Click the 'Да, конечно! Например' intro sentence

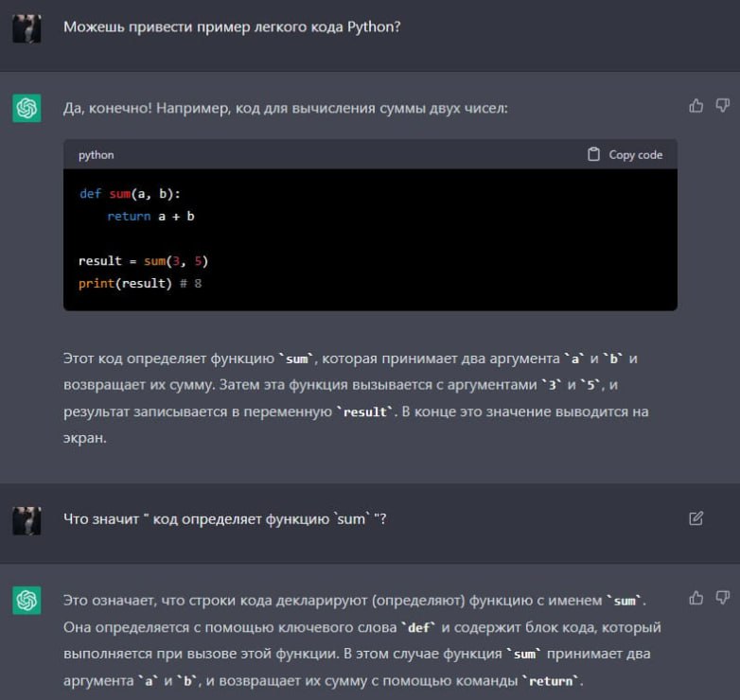click(x=285, y=109)
